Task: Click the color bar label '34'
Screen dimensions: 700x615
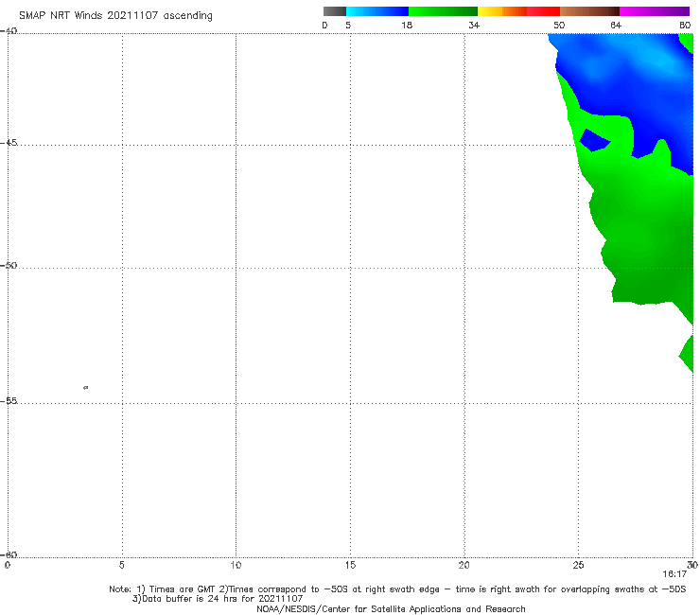Action: pyautogui.click(x=474, y=25)
